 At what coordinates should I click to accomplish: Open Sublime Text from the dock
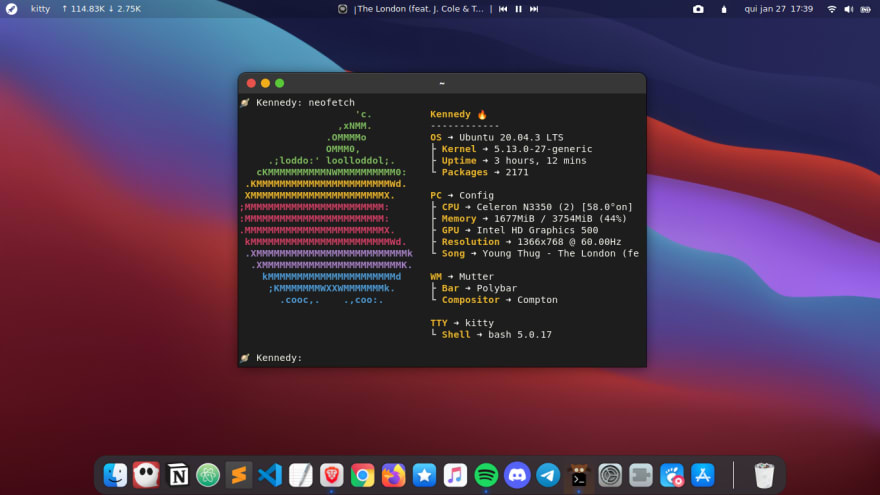pos(239,475)
